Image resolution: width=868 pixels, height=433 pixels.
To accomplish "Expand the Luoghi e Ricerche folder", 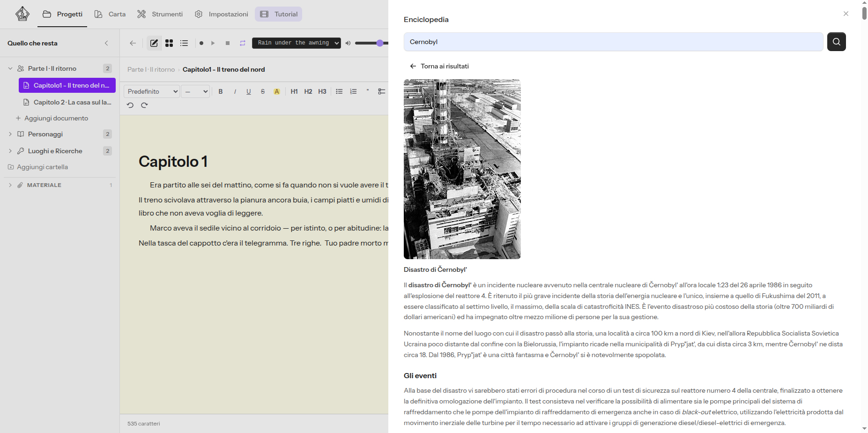I will point(10,151).
